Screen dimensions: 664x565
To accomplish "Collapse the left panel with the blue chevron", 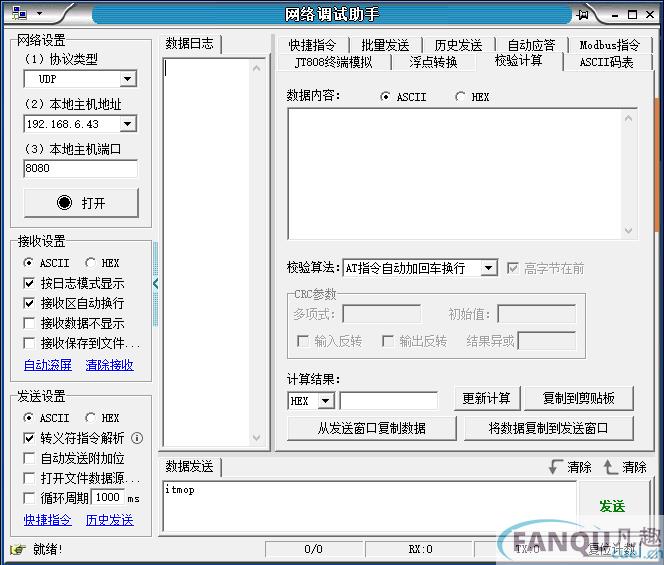I will [x=156, y=284].
